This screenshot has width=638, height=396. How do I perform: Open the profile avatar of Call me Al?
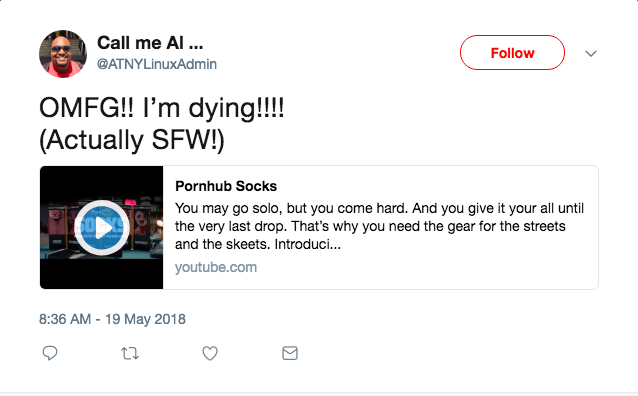coord(63,53)
